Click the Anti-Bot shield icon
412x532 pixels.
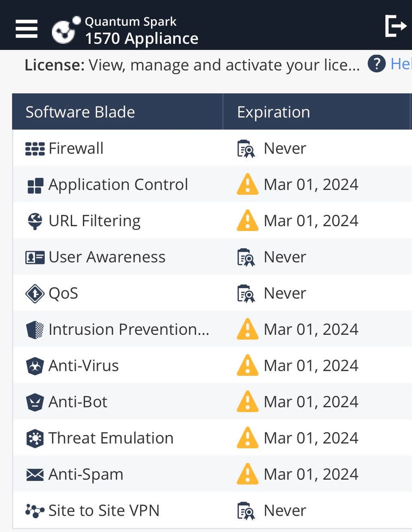35,403
